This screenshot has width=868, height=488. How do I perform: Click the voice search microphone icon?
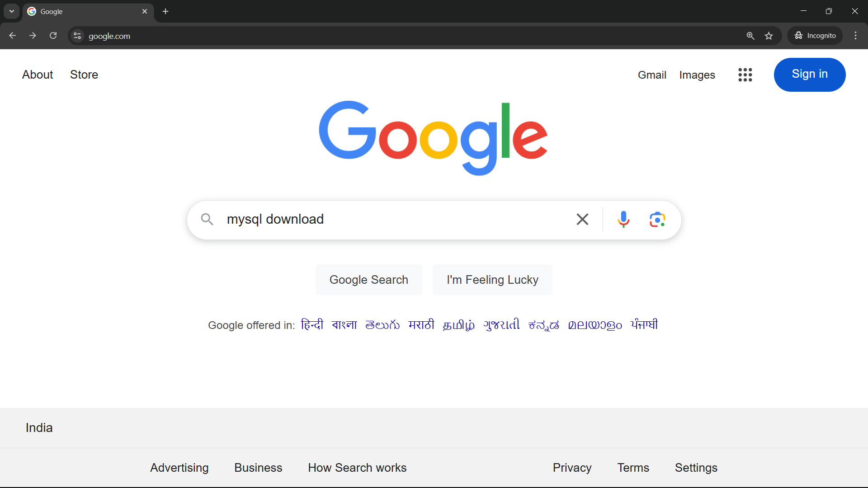(x=623, y=219)
